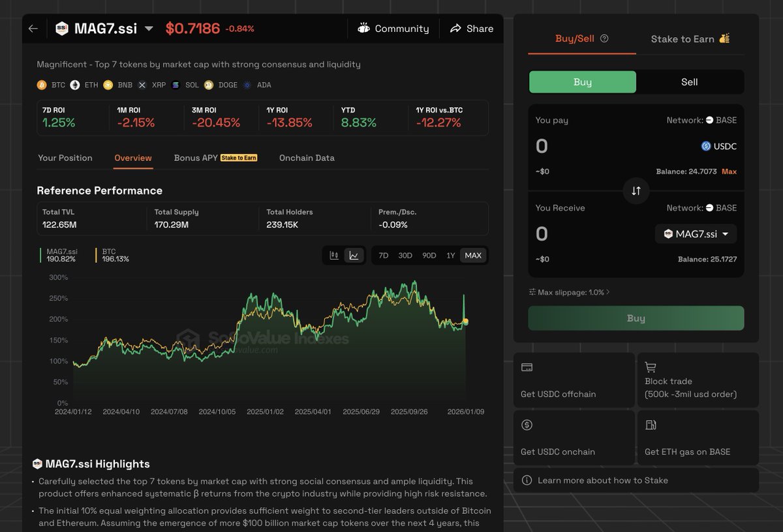Click the MAG7.ssi logo icon in header
Screen dimensions: 783x532
click(x=62, y=29)
